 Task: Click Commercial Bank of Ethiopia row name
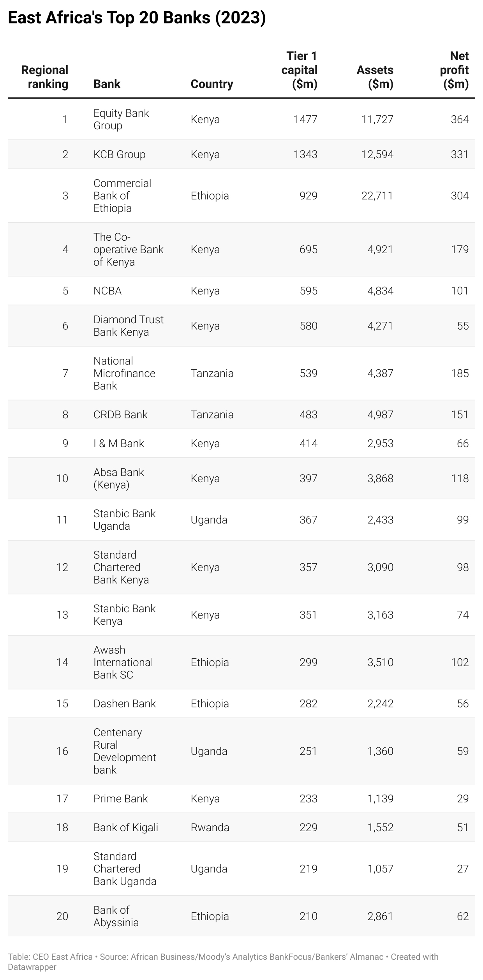(x=122, y=196)
